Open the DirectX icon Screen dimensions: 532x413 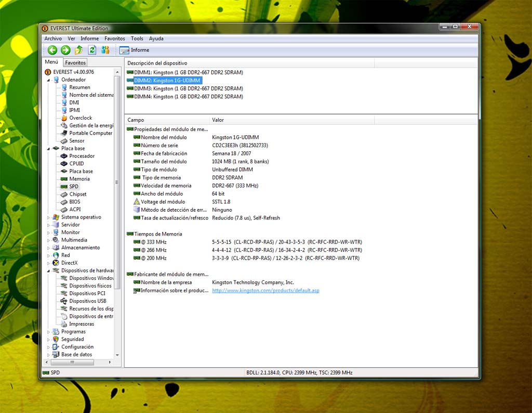(x=56, y=263)
